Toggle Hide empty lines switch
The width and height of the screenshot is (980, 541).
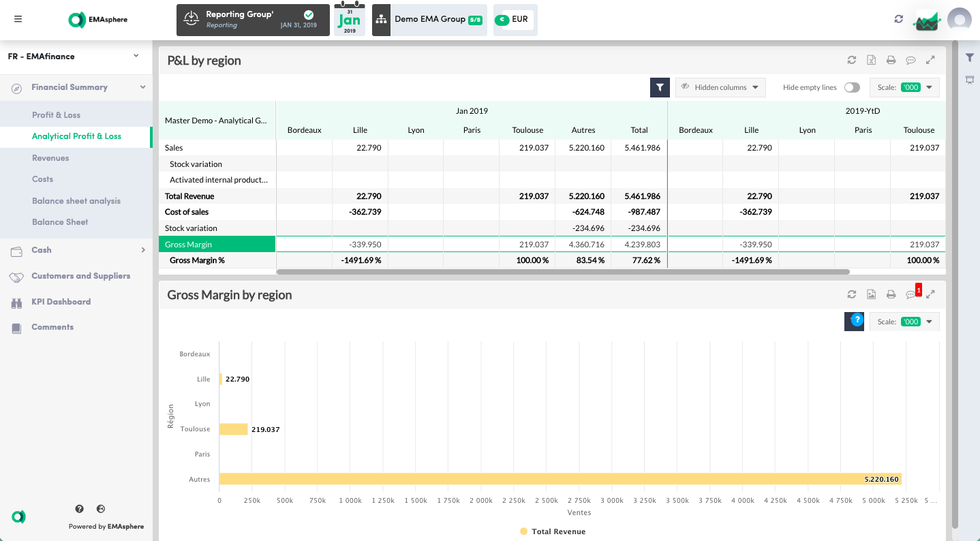coord(851,87)
